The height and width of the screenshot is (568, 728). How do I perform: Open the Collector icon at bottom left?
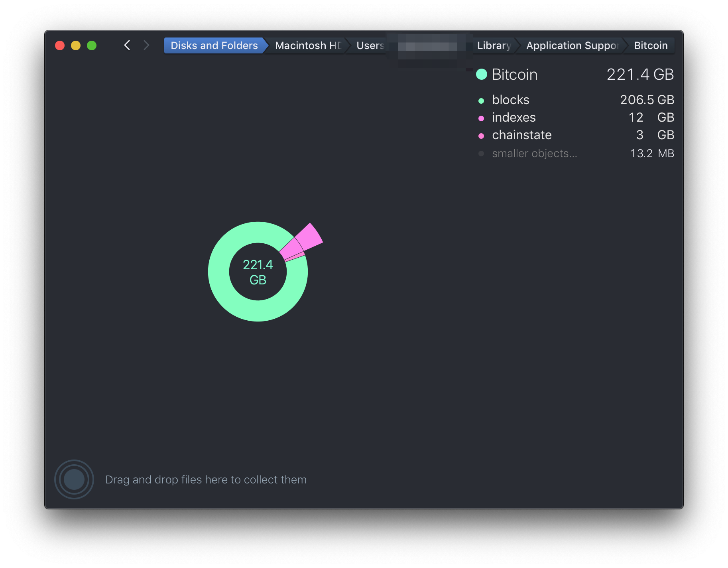tap(74, 479)
